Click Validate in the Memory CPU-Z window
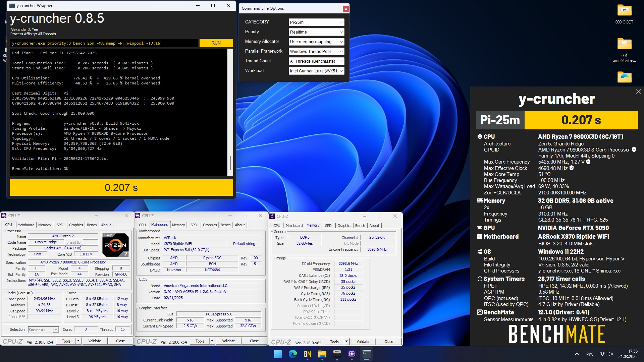644x362 pixels. click(x=363, y=342)
